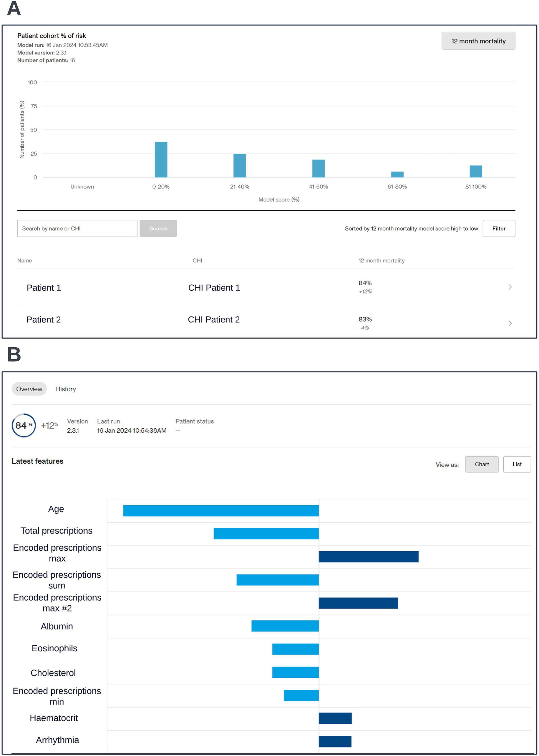Image resolution: width=539 pixels, height=756 pixels.
Task: Click the 0-20% histogram bar
Action: 161,159
